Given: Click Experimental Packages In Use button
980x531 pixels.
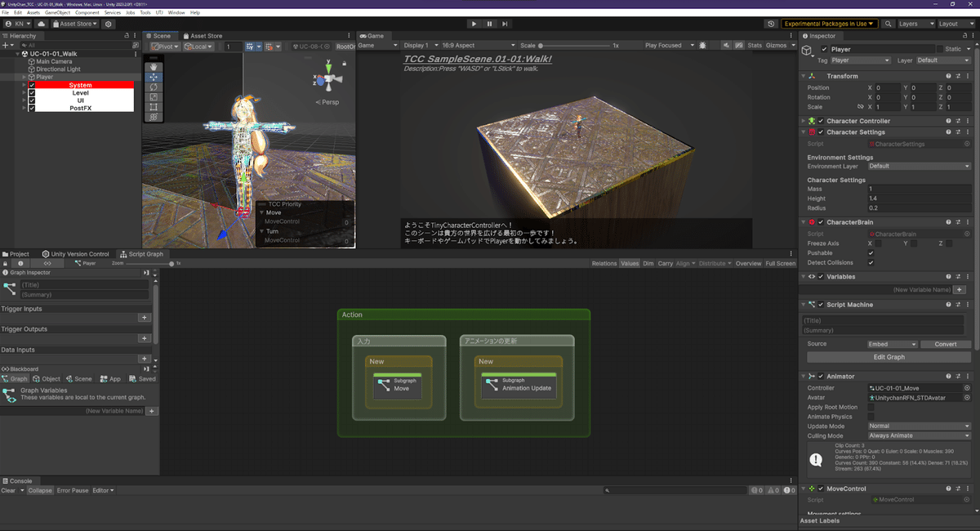Looking at the screenshot, I should (x=830, y=24).
